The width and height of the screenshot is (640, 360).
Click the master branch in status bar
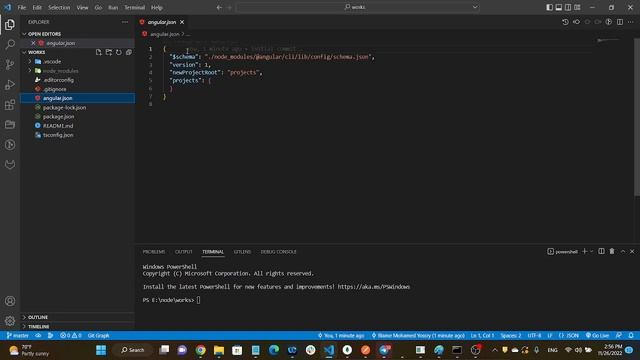point(18,336)
